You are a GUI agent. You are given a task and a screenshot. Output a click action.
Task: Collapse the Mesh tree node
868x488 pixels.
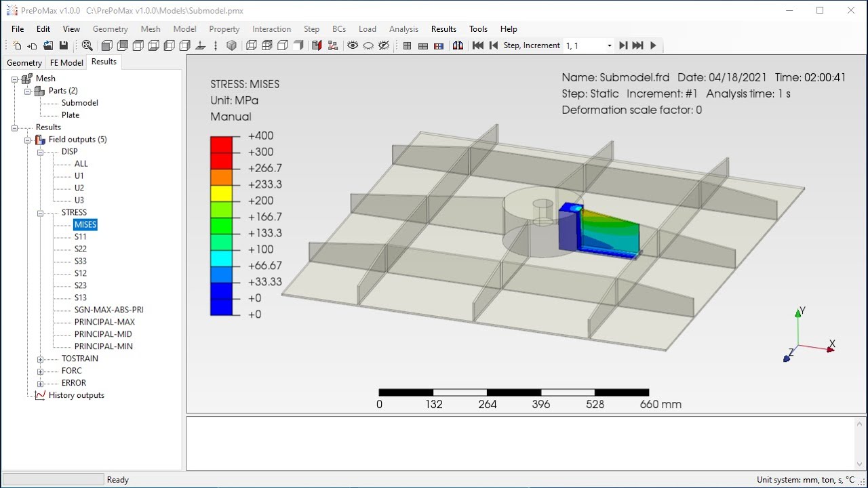pos(15,79)
